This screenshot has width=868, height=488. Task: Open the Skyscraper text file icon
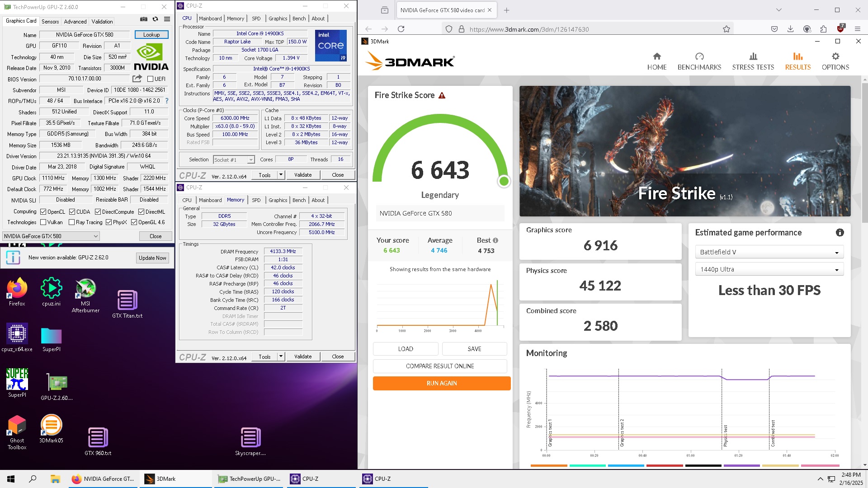[250, 441]
